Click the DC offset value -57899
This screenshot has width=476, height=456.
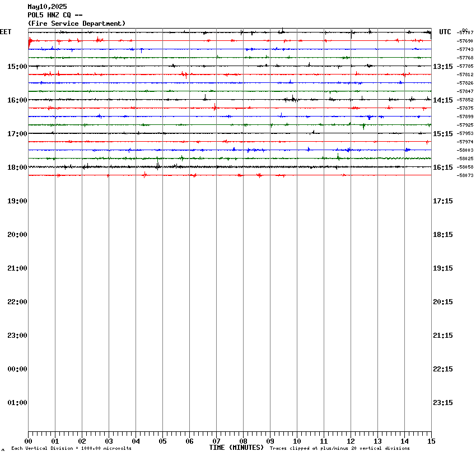(465, 117)
